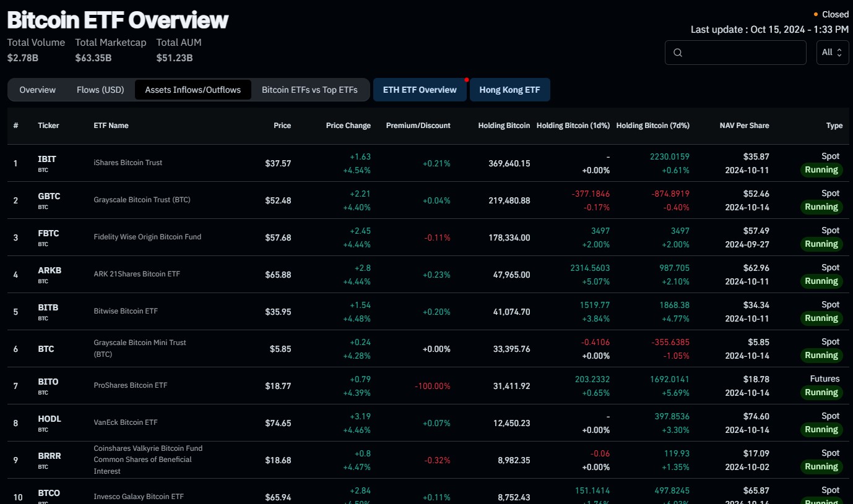
Task: Sort by the Price Change column header
Action: click(349, 126)
